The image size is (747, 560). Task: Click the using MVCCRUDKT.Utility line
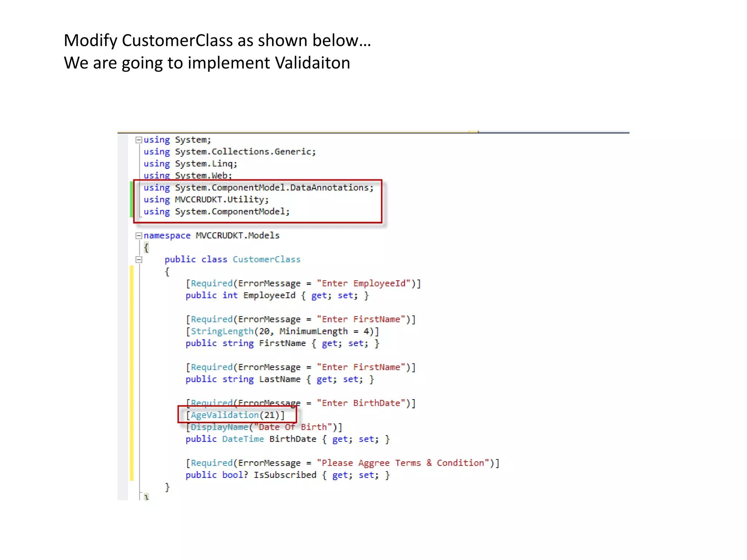[x=206, y=200]
